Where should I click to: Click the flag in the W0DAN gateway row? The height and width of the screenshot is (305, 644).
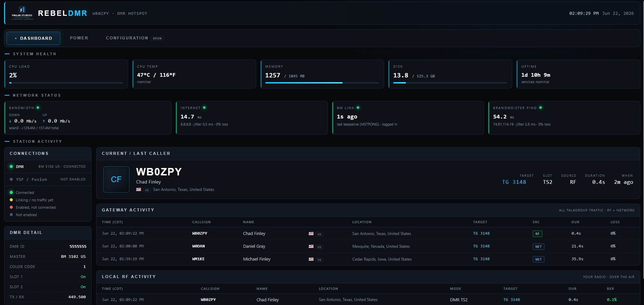(x=311, y=246)
